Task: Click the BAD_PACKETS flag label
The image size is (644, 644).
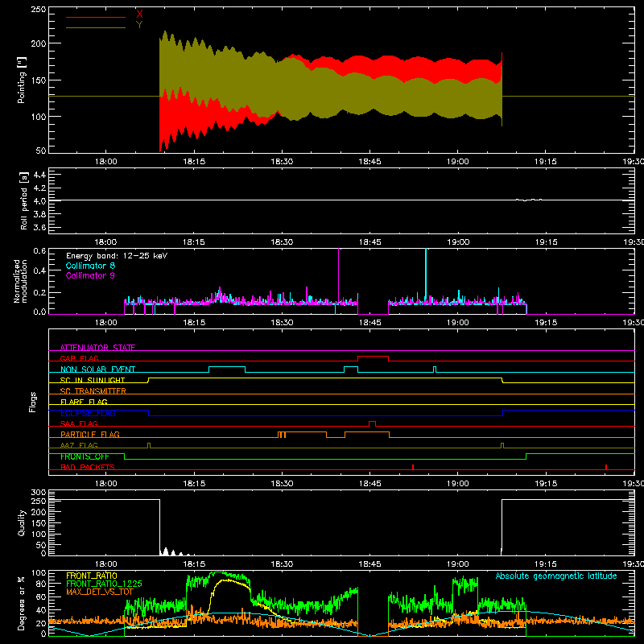Action: tap(88, 467)
